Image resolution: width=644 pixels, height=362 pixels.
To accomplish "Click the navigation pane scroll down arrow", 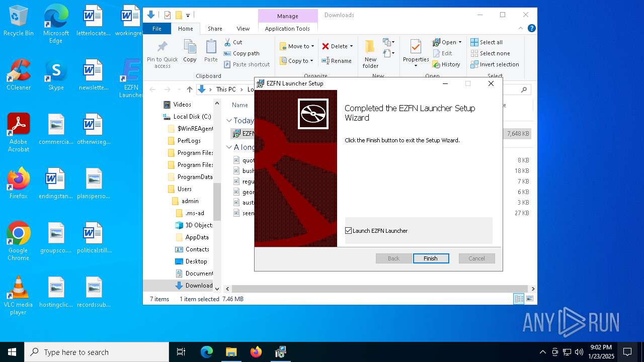I will [x=217, y=289].
